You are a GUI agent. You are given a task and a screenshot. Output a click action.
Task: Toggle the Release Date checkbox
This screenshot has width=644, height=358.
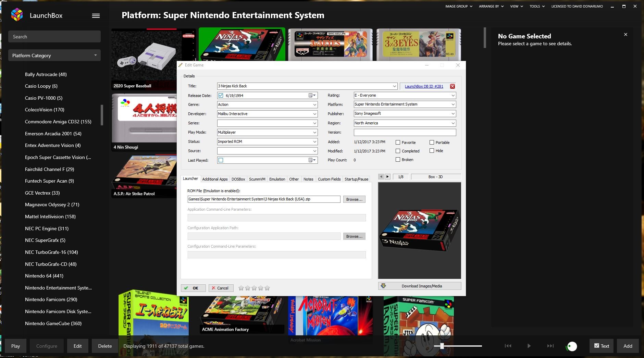pos(221,96)
